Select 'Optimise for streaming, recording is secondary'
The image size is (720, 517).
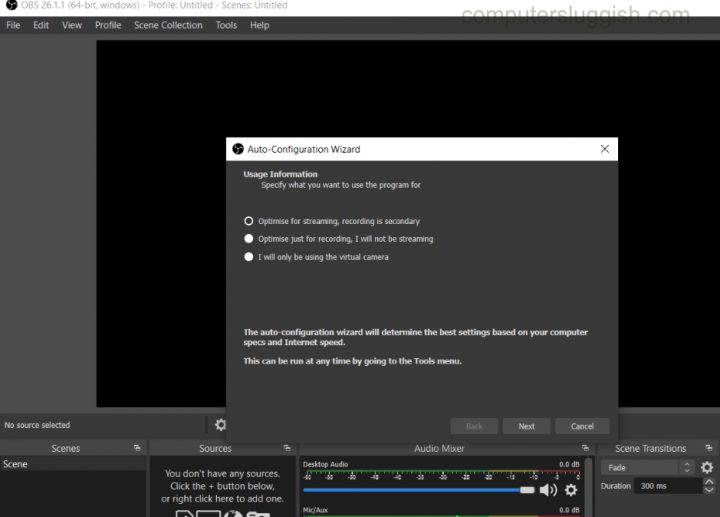click(x=332, y=221)
